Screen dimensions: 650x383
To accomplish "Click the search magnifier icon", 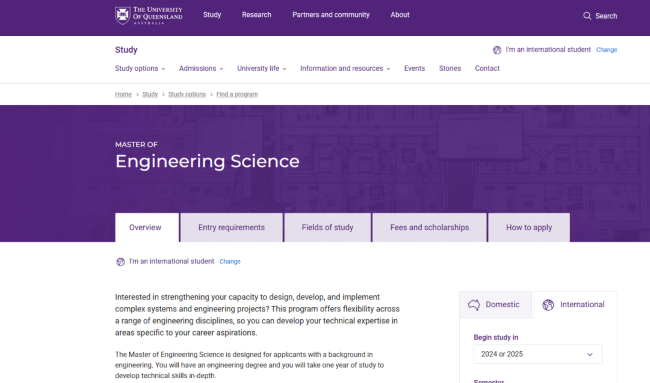I will [x=587, y=16].
